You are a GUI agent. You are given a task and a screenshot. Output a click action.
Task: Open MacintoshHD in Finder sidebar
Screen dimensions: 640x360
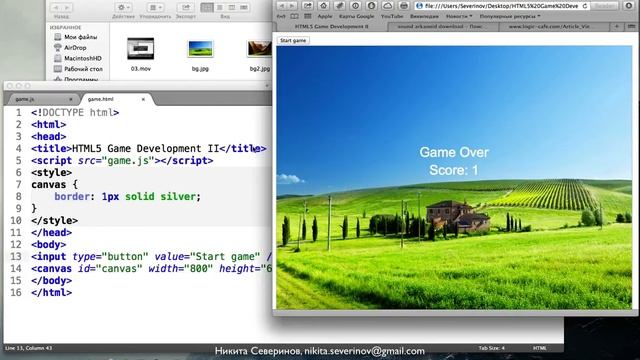78,58
